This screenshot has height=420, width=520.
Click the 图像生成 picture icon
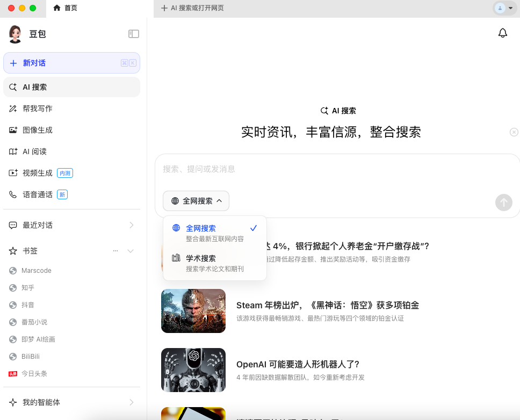click(x=13, y=130)
